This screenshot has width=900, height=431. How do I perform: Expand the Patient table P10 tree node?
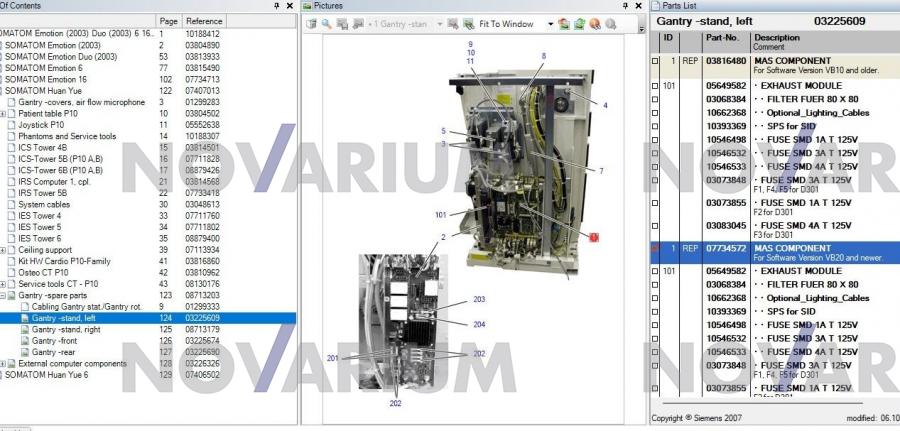tap(5, 114)
